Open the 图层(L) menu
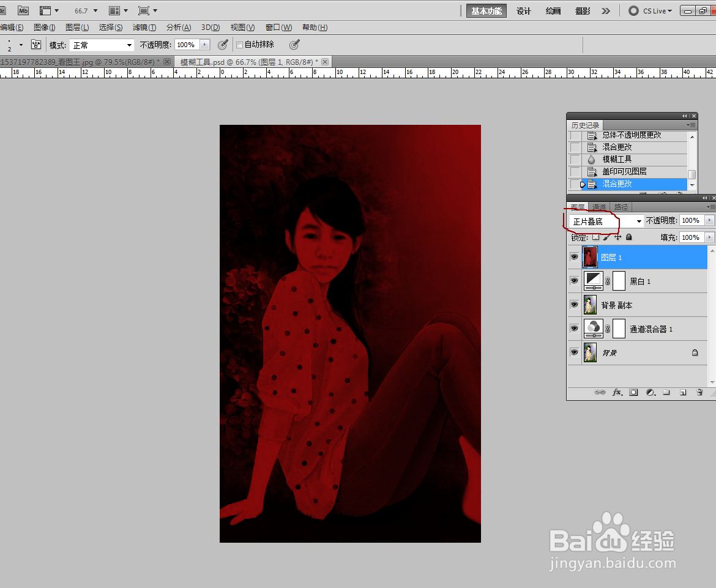 pyautogui.click(x=76, y=28)
